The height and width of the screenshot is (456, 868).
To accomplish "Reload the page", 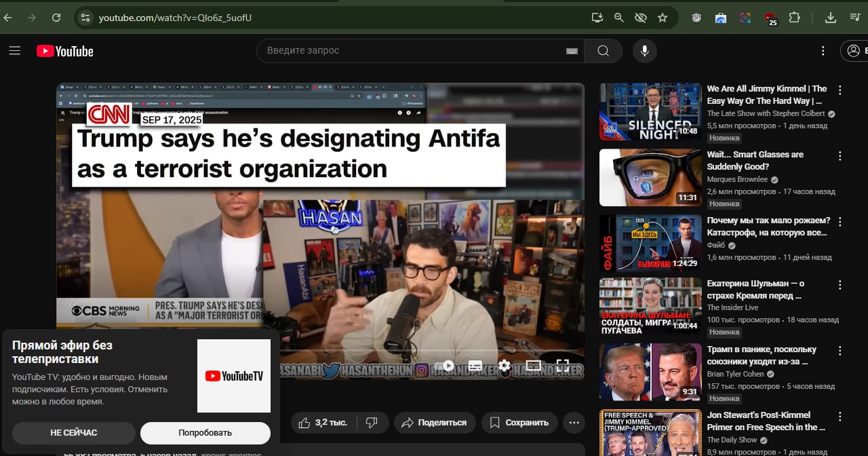I will 56,18.
